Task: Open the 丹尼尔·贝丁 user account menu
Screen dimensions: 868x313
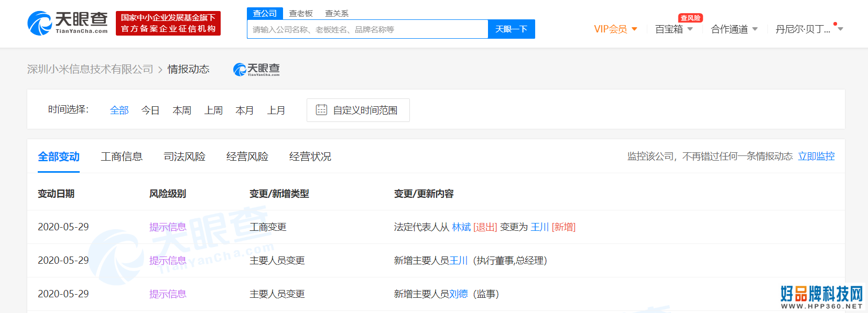Action: pyautogui.click(x=809, y=29)
